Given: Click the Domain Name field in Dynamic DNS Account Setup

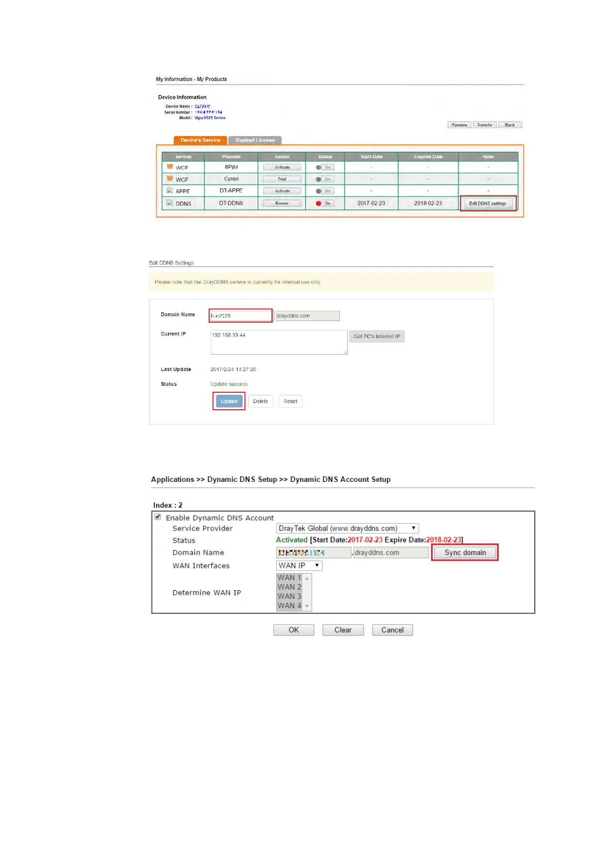Looking at the screenshot, I should tap(314, 553).
